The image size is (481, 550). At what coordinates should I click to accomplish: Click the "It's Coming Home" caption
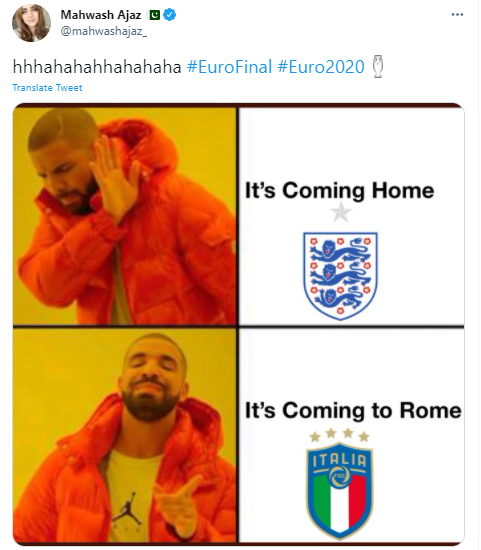pyautogui.click(x=339, y=190)
